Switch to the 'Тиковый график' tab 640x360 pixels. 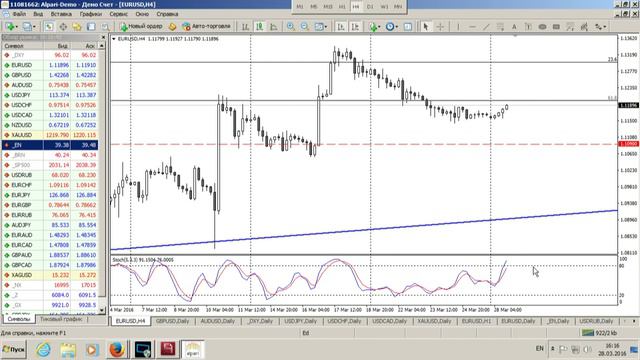coord(61,319)
